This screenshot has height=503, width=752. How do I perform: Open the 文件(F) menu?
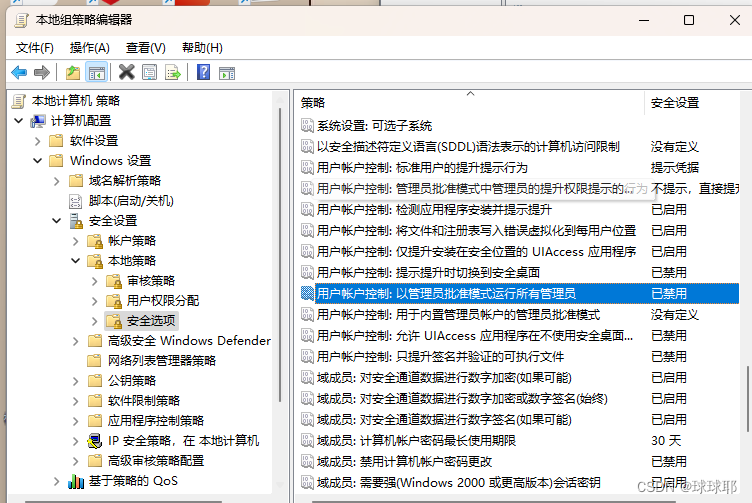pyautogui.click(x=35, y=48)
